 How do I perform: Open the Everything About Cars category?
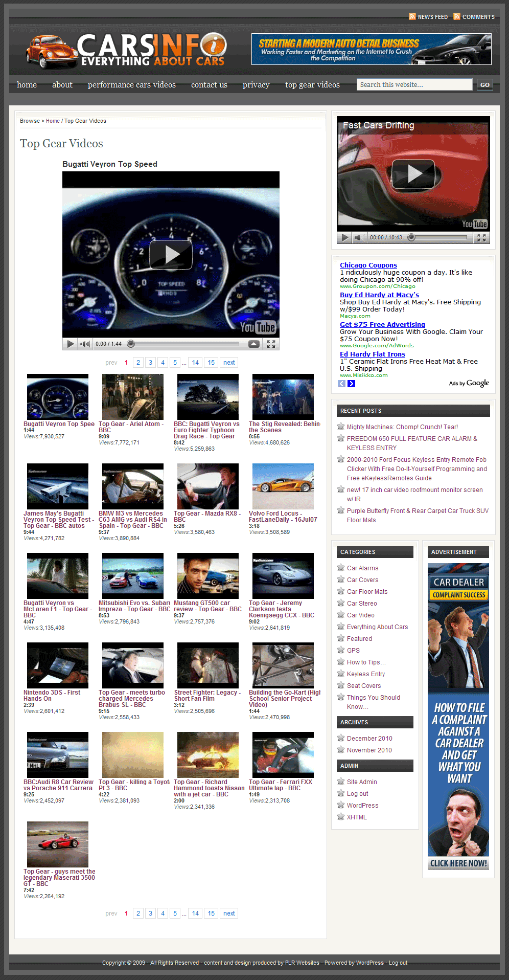[x=377, y=627]
